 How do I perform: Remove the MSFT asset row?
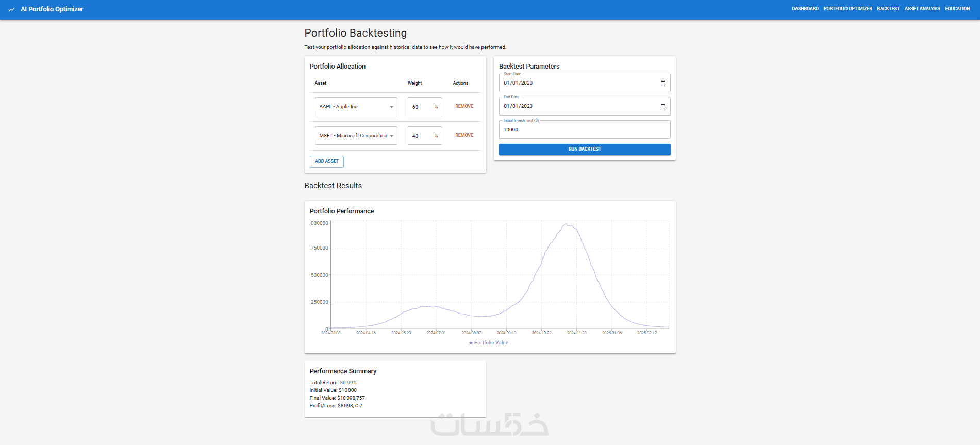point(464,135)
